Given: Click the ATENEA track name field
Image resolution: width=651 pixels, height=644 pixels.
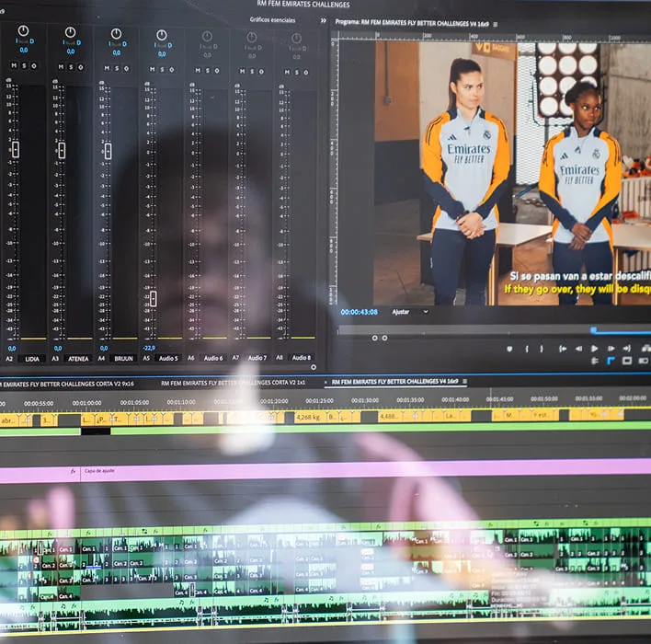Looking at the screenshot, I should [78, 359].
